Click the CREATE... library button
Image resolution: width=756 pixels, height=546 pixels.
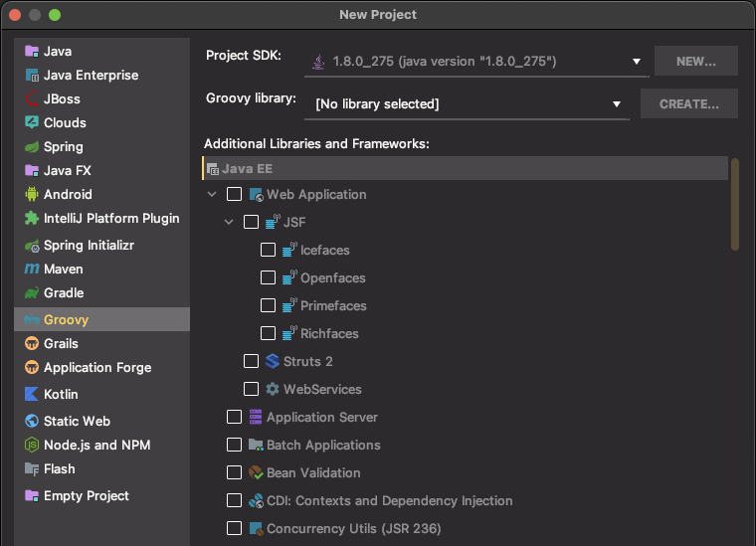click(x=689, y=104)
